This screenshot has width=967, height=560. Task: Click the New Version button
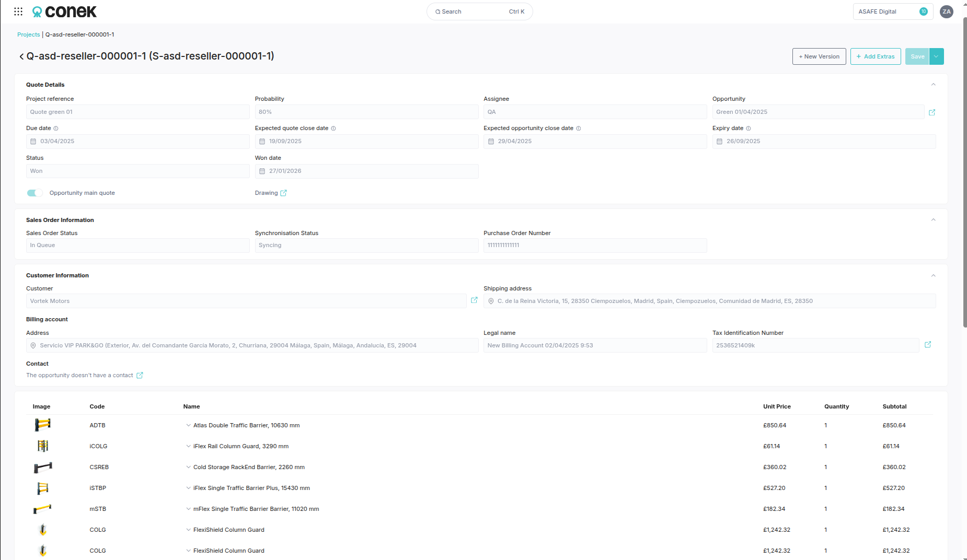[819, 56]
